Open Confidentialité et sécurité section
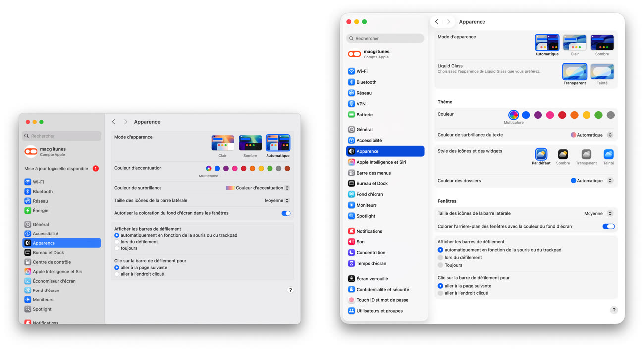 (382, 290)
